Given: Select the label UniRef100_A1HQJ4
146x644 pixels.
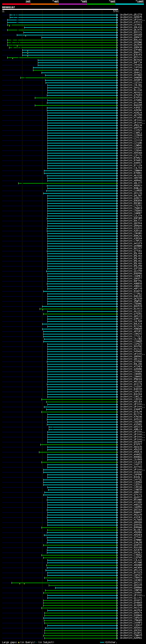Looking at the screenshot, I should (x=131, y=113).
